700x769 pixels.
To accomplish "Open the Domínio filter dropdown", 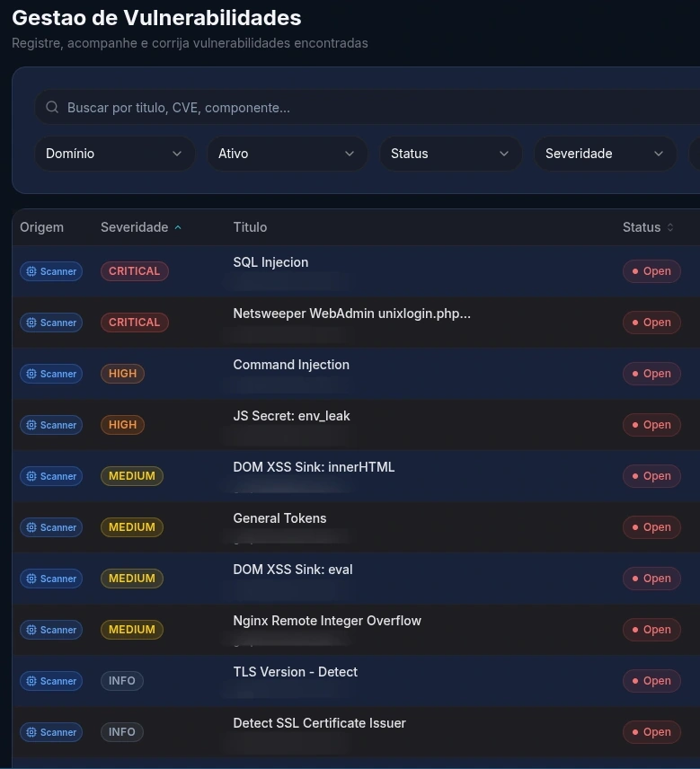I will point(115,154).
